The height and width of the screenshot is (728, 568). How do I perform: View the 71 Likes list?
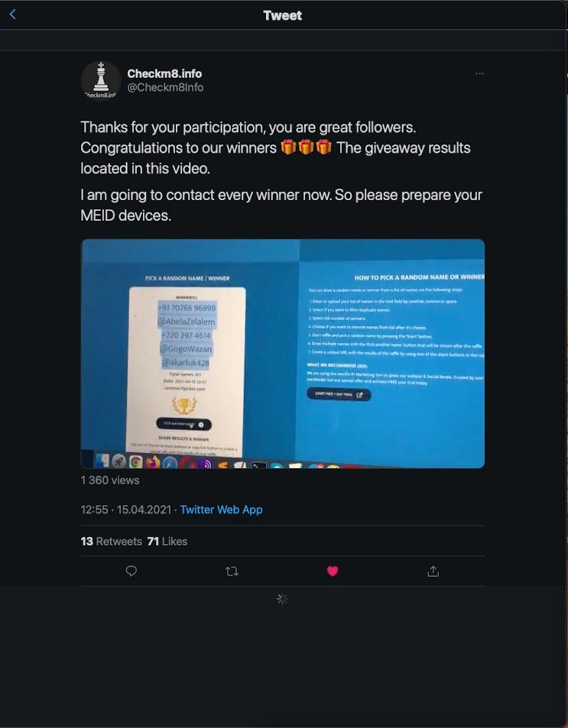tap(167, 542)
